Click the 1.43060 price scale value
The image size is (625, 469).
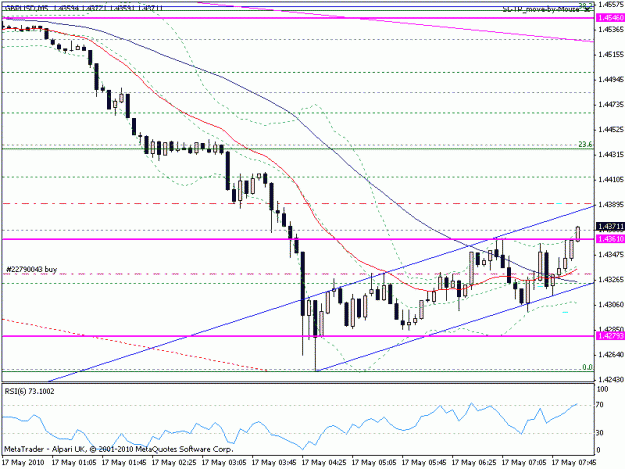[611, 305]
